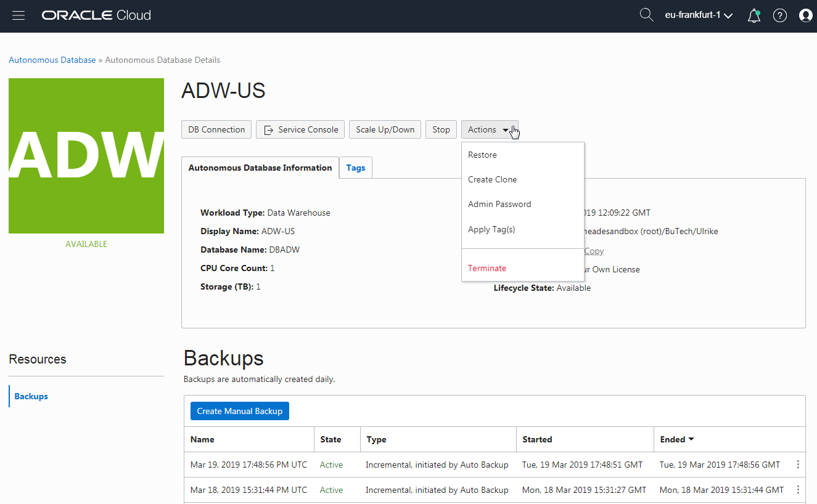This screenshot has height=504, width=817.
Task: Click the large green ADW database tile
Action: click(x=86, y=156)
